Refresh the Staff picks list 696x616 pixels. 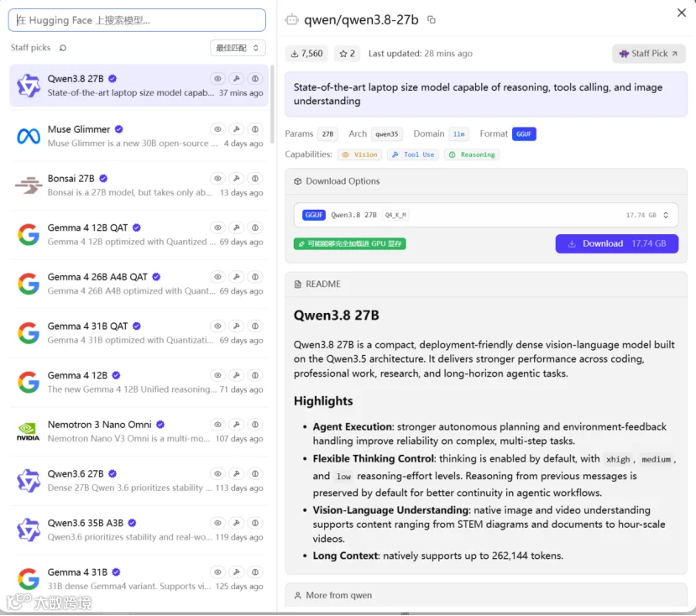point(63,48)
